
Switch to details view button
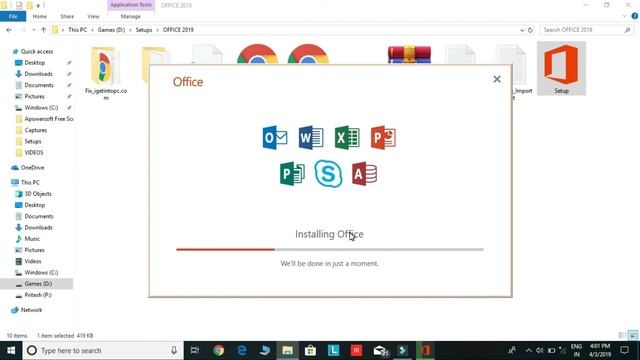(x=622, y=336)
